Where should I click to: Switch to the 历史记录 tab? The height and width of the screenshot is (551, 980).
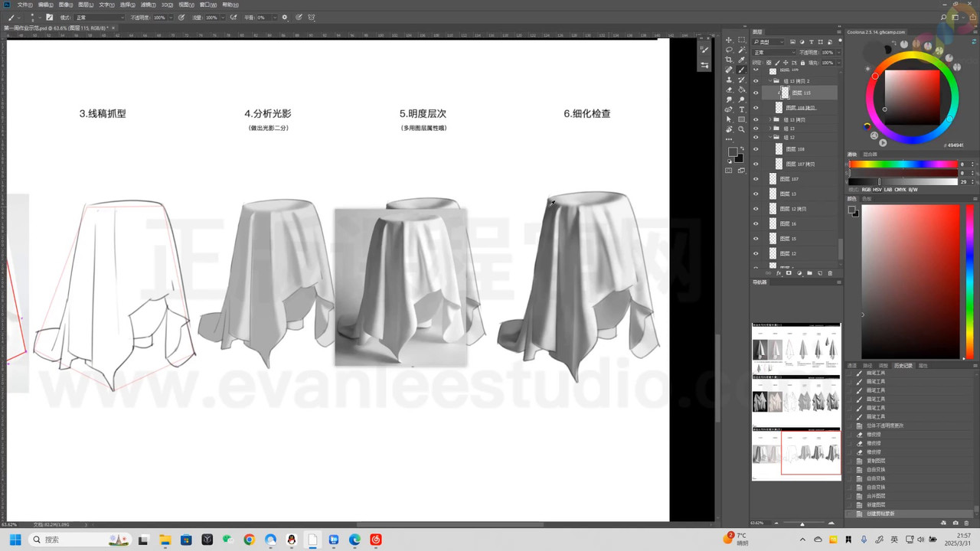903,366
